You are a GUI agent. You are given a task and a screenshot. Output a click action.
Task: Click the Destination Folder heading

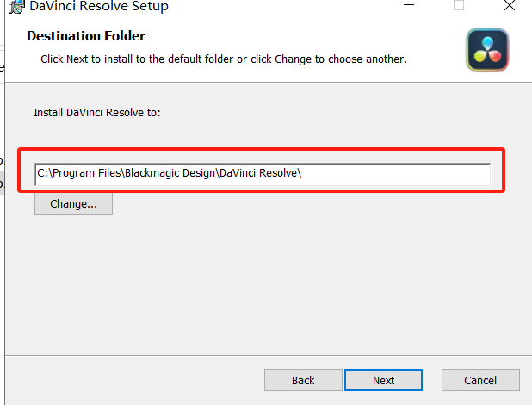tap(86, 36)
